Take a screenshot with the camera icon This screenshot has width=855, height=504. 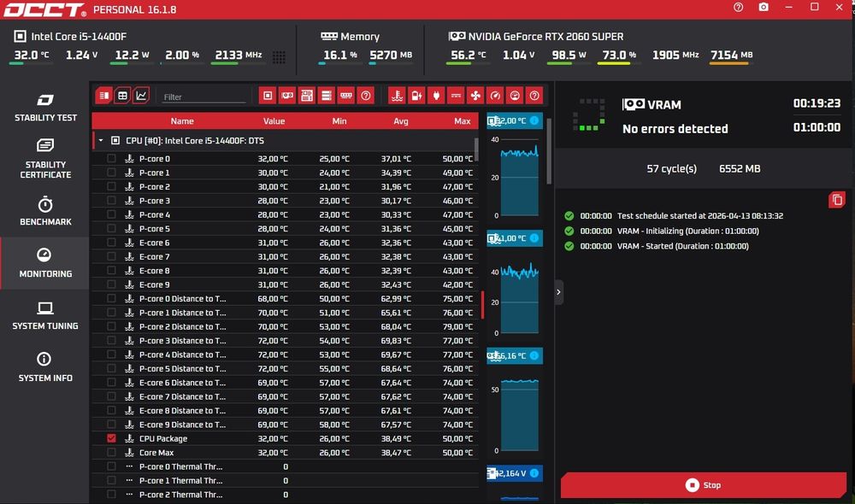[764, 7]
